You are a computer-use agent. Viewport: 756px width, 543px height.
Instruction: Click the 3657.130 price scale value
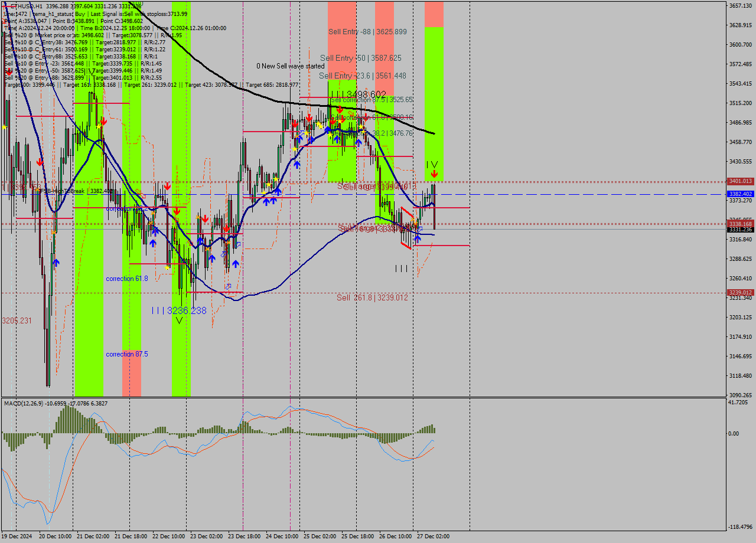click(x=741, y=5)
